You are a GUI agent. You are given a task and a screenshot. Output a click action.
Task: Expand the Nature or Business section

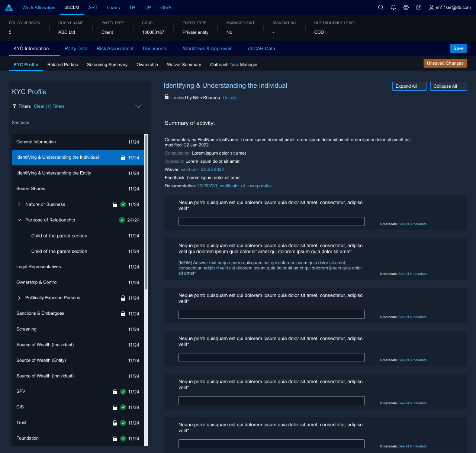point(19,204)
